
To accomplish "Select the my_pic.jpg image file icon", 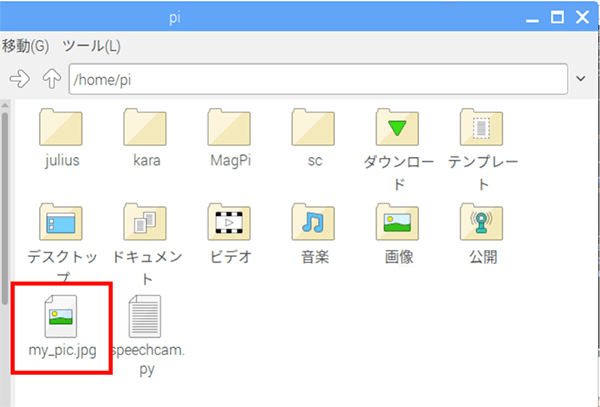I will click(61, 316).
